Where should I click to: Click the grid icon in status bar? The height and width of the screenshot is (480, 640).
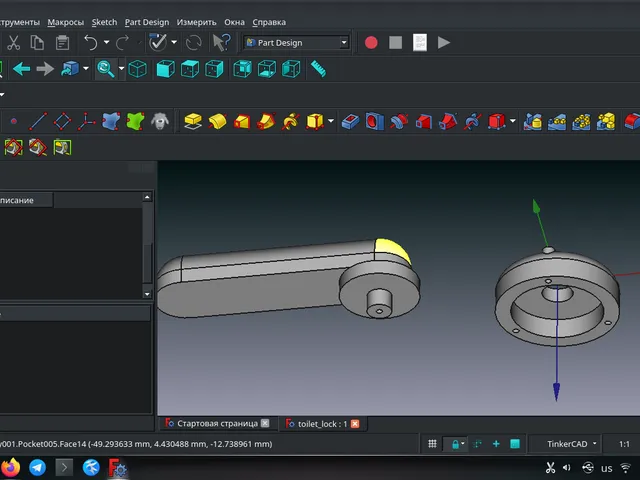click(x=432, y=444)
